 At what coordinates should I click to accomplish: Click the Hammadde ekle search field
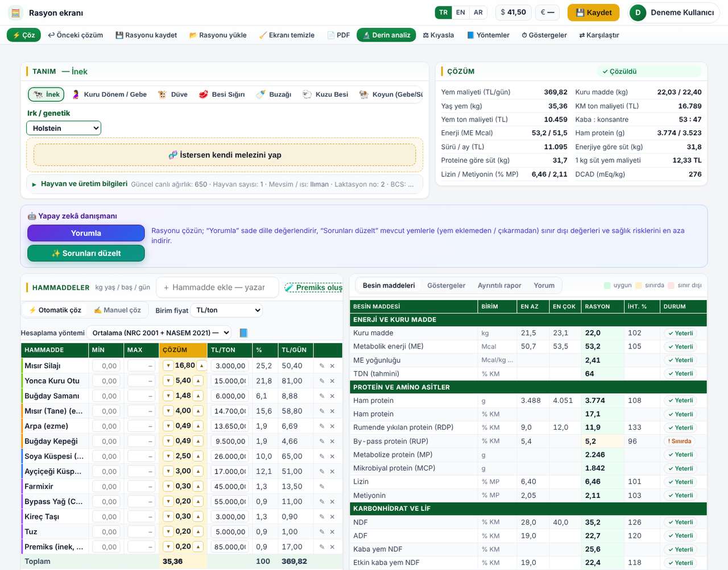(x=218, y=288)
